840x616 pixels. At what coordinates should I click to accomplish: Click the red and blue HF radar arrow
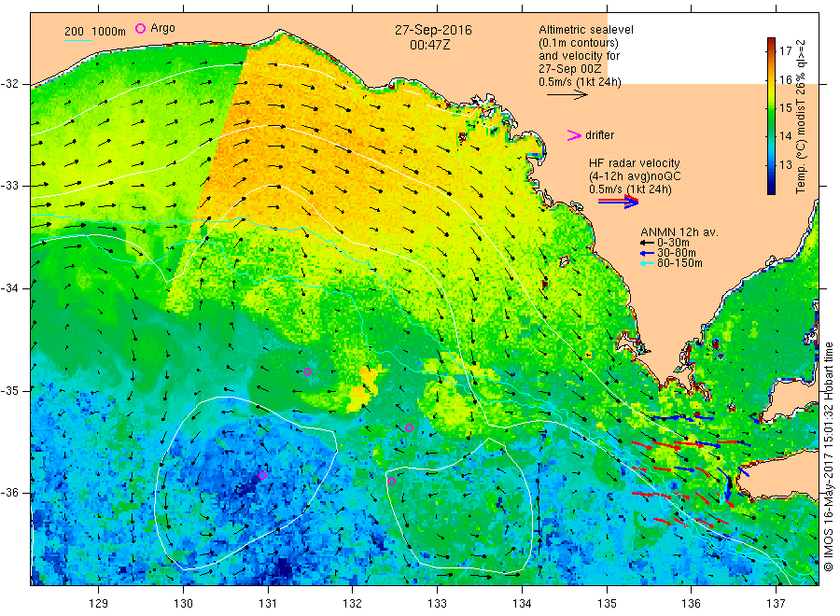coord(618,202)
